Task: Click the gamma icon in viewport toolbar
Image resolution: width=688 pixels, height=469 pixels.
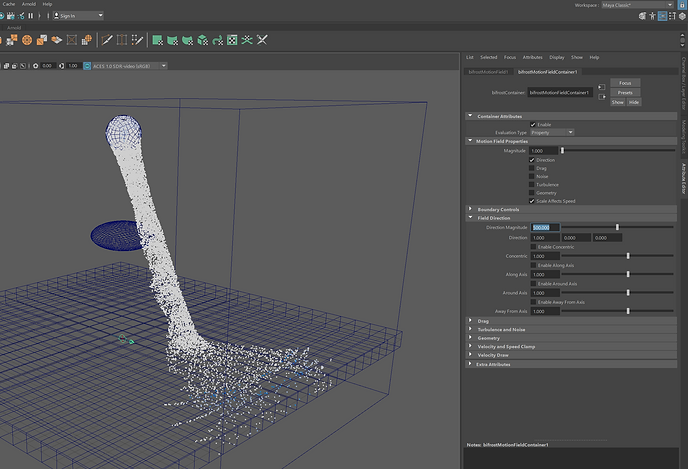Action: 61,66
